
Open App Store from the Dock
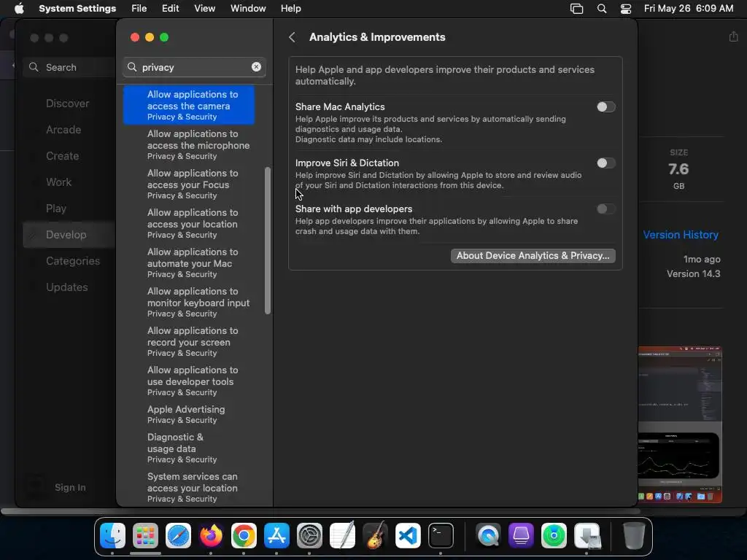[x=276, y=536]
